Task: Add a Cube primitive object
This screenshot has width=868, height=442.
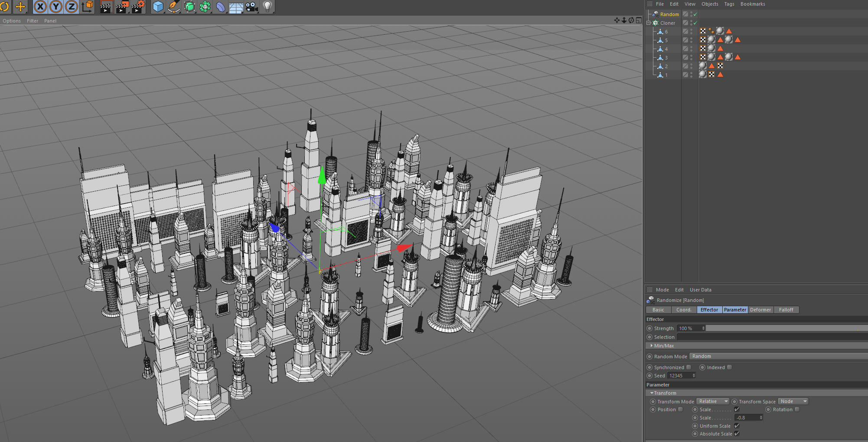Action: coord(158,7)
